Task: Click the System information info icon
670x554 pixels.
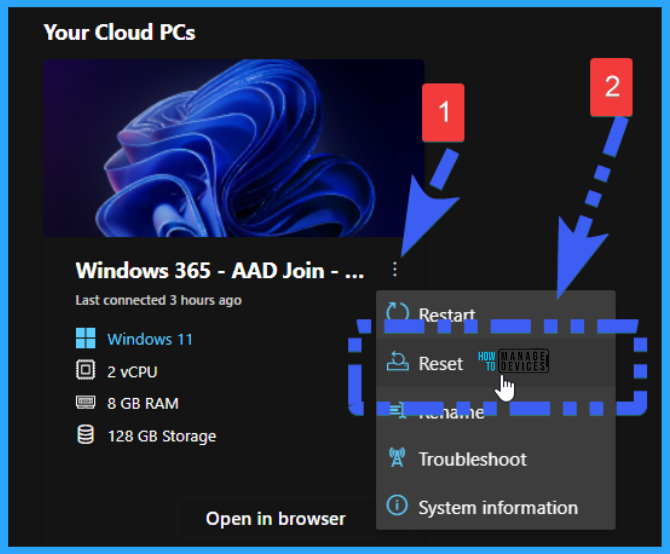Action: point(397,505)
